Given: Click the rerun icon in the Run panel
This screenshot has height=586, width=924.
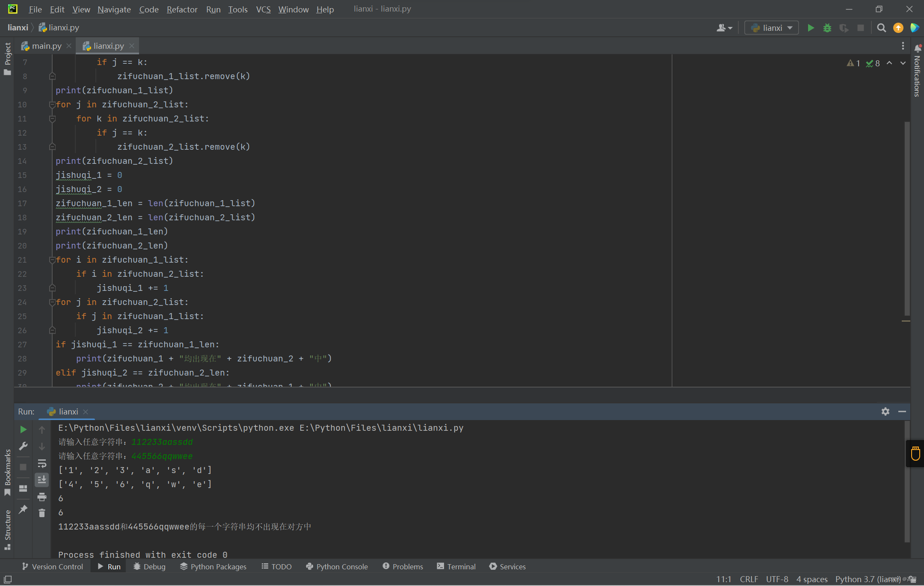Looking at the screenshot, I should pyautogui.click(x=24, y=429).
